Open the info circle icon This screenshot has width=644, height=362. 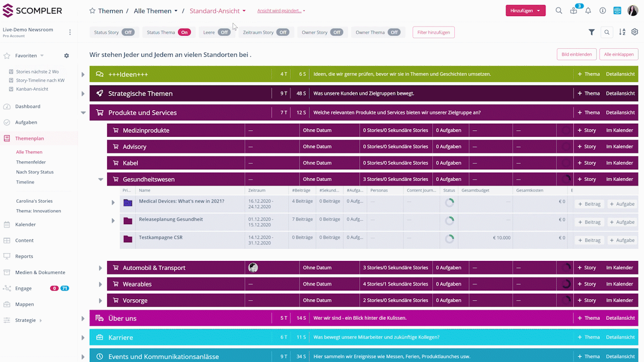603,11
